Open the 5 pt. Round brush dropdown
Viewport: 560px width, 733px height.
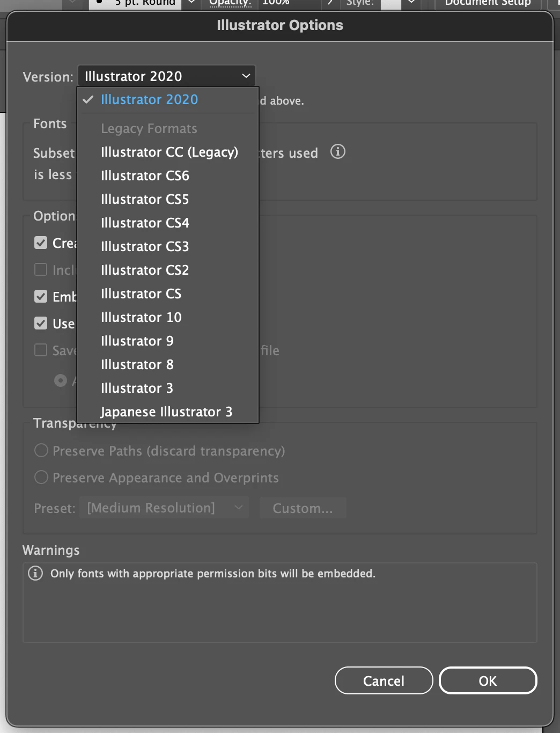[191, 3]
